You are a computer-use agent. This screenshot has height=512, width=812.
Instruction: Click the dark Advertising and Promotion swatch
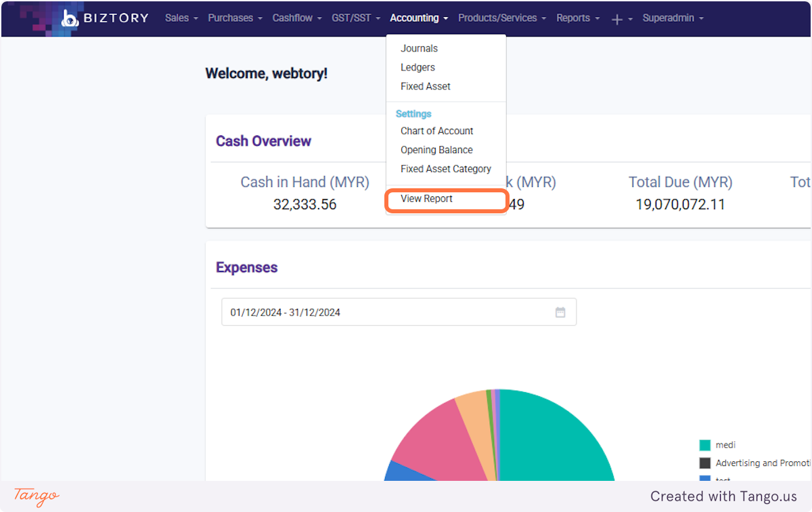pos(705,463)
